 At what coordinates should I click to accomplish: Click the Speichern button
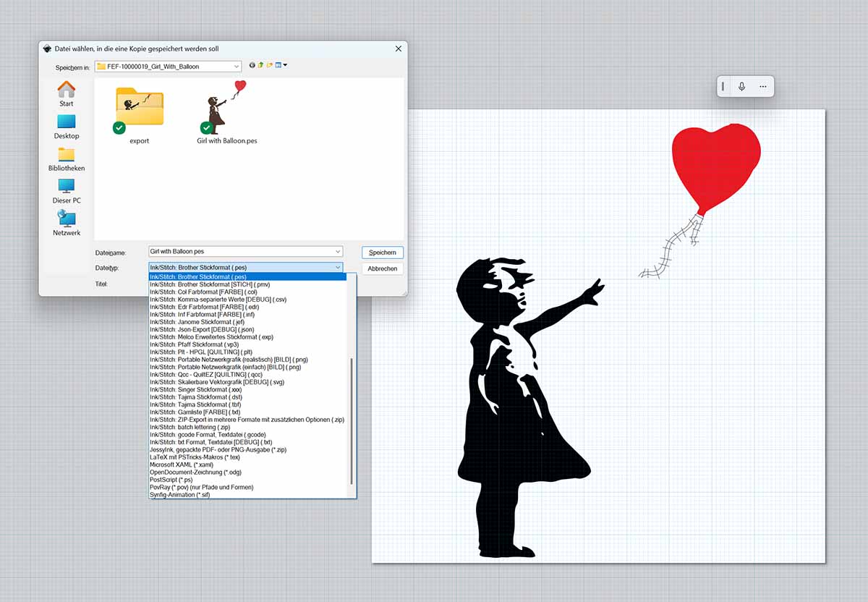tap(382, 252)
